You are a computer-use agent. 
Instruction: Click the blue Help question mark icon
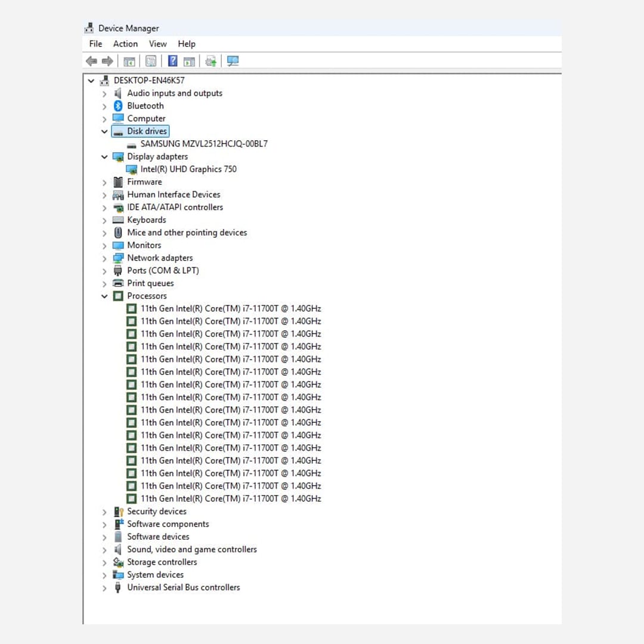click(x=172, y=61)
